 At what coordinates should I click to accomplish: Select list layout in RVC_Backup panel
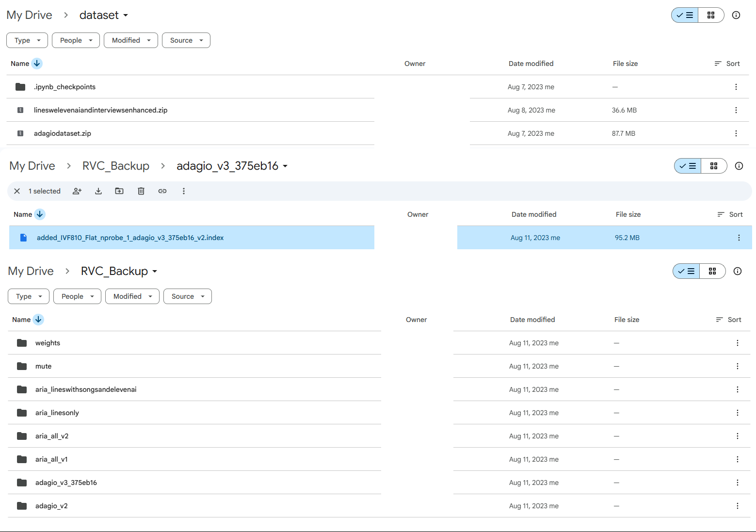pyautogui.click(x=686, y=271)
